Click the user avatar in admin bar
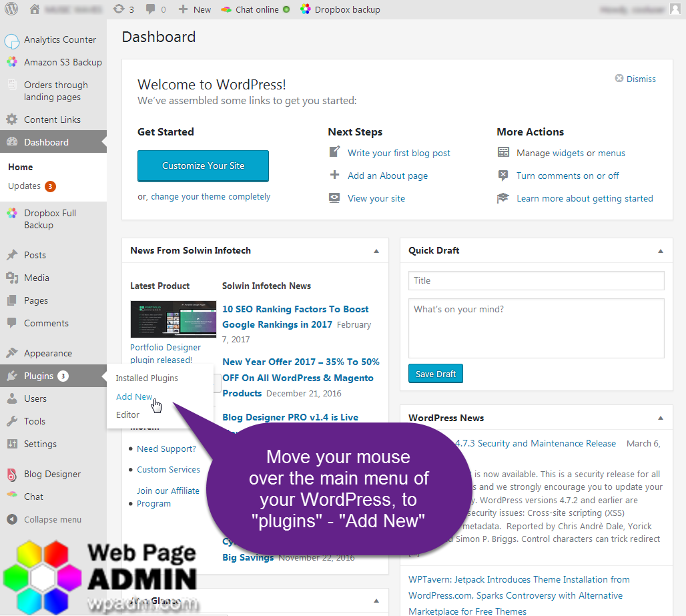Image resolution: width=686 pixels, height=616 pixels. [675, 9]
